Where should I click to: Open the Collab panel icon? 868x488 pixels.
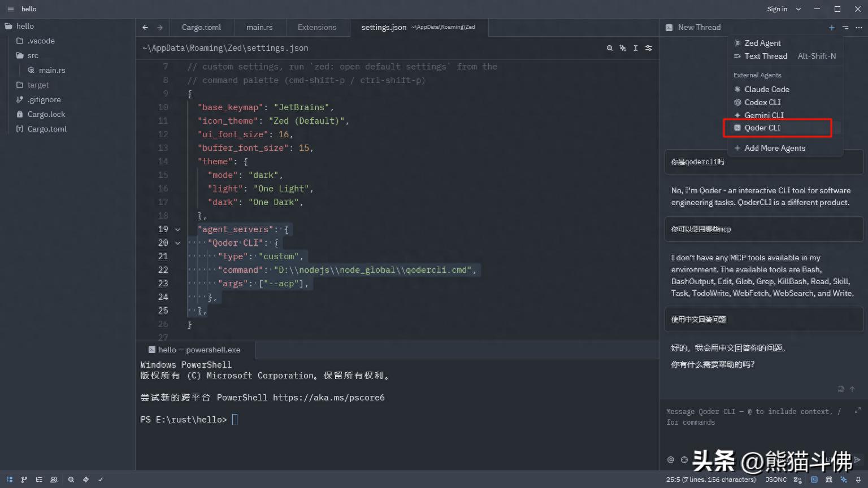click(x=54, y=480)
